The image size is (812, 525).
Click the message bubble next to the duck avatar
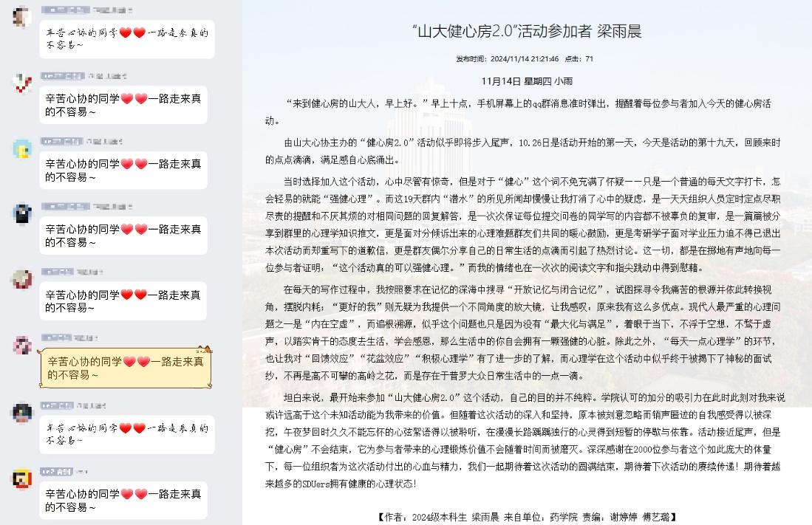click(123, 171)
